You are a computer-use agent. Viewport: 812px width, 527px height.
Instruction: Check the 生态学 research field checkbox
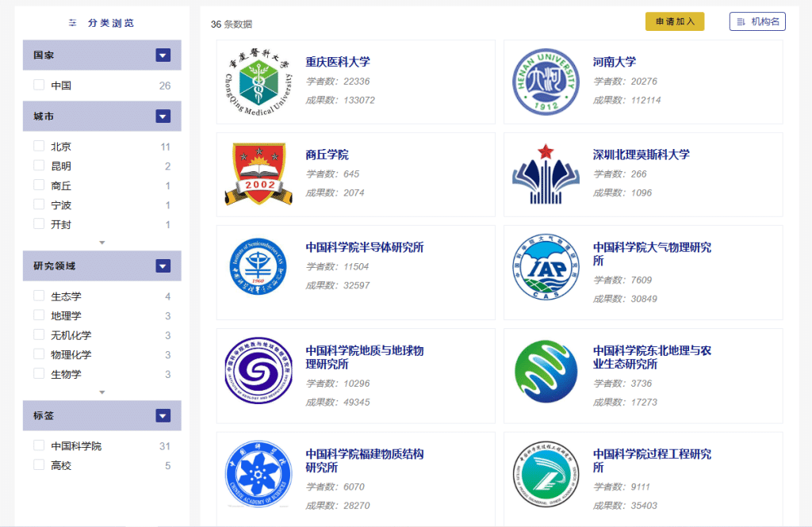39,296
